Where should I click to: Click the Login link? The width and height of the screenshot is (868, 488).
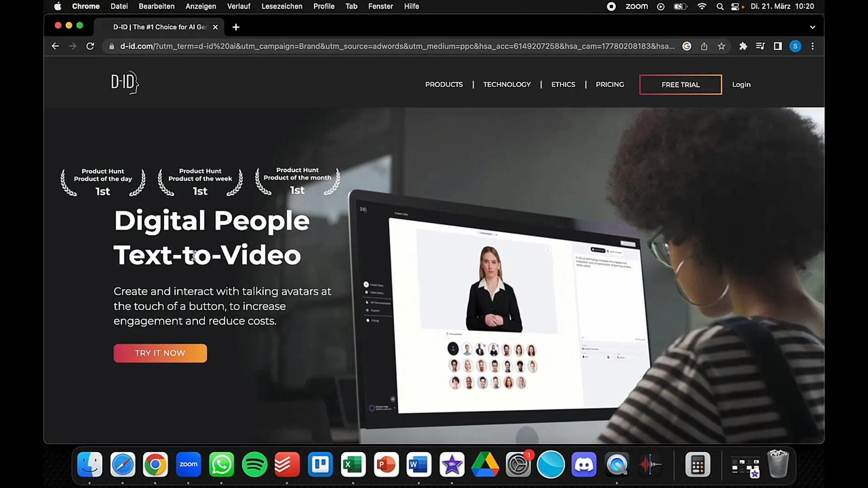click(x=741, y=84)
